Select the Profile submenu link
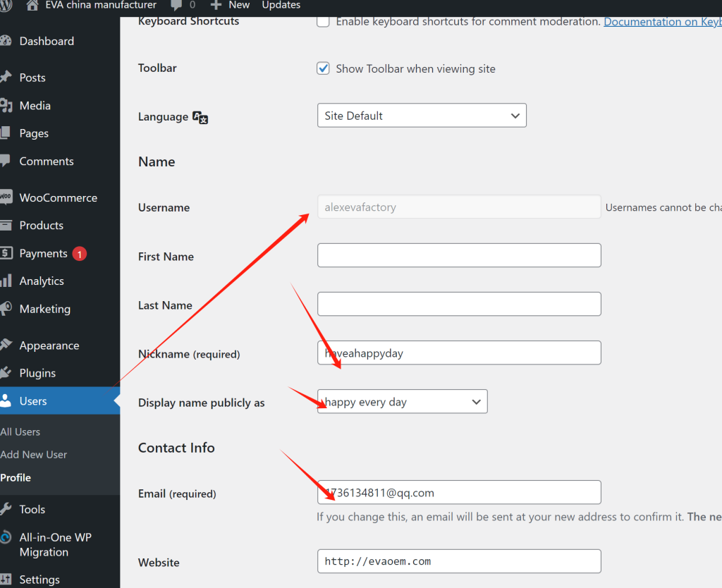 point(16,477)
